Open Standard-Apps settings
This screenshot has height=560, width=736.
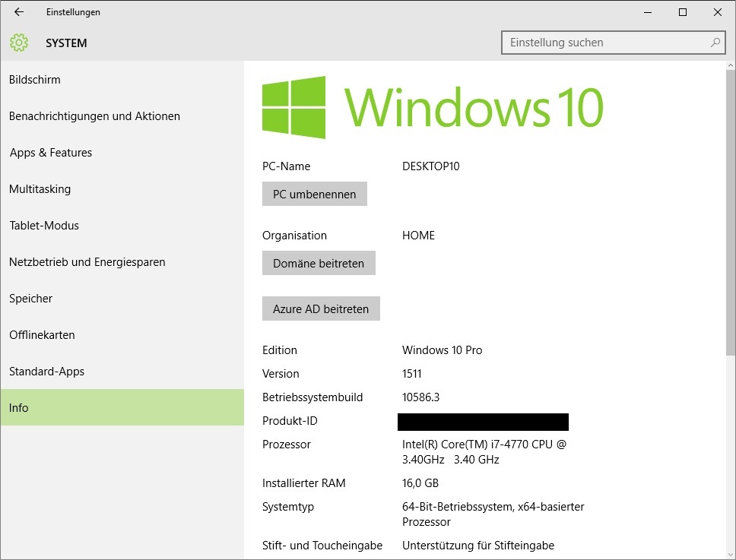tap(46, 371)
